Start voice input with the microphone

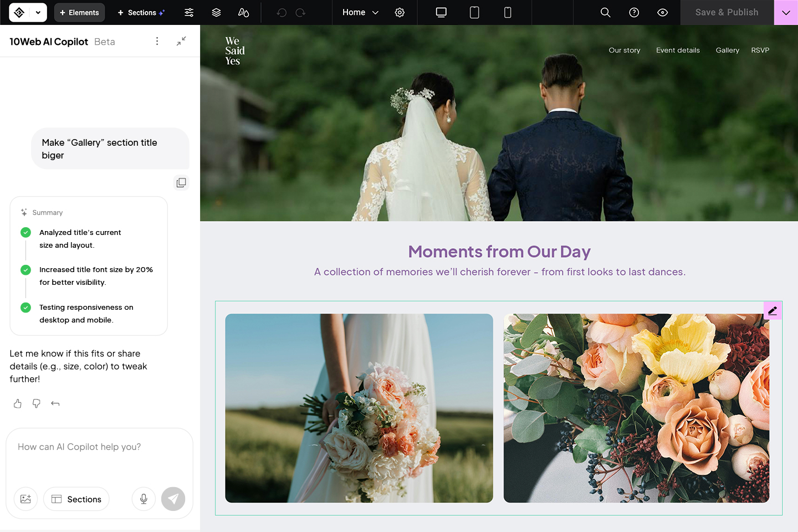click(x=144, y=499)
